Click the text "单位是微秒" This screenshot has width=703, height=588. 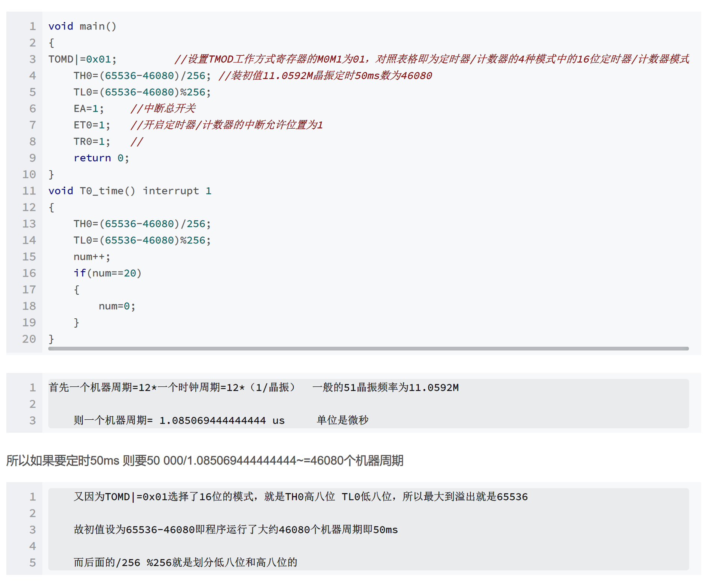point(342,420)
